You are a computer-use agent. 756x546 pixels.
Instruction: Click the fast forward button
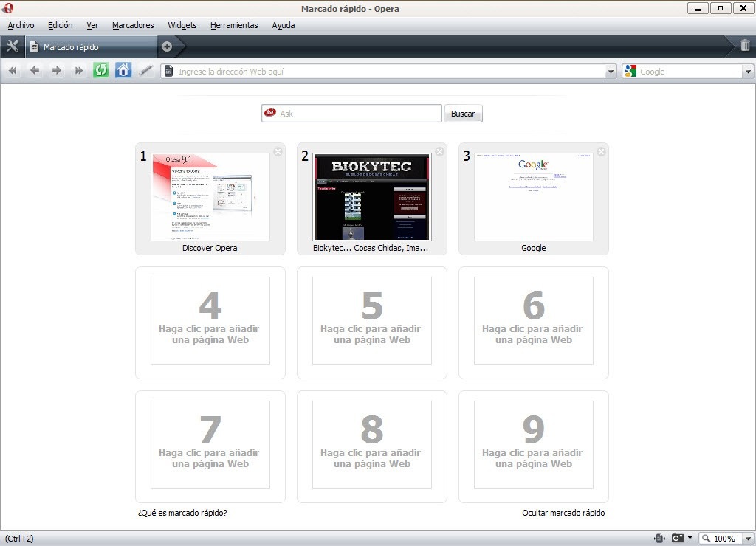coord(78,71)
